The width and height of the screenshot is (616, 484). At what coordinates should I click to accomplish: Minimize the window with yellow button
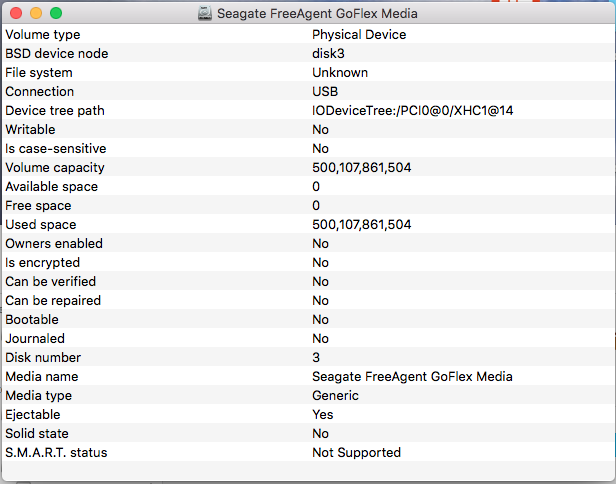click(x=36, y=13)
